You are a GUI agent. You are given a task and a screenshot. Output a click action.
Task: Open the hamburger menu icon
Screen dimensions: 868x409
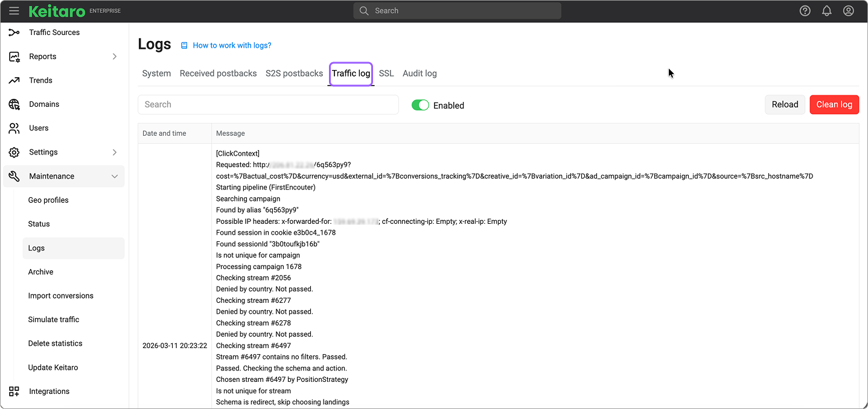(14, 11)
